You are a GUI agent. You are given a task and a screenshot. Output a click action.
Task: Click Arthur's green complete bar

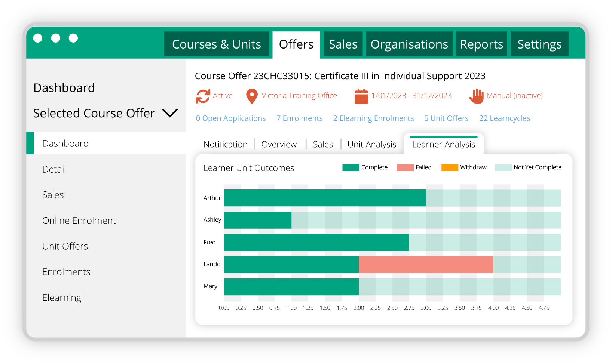coord(325,198)
